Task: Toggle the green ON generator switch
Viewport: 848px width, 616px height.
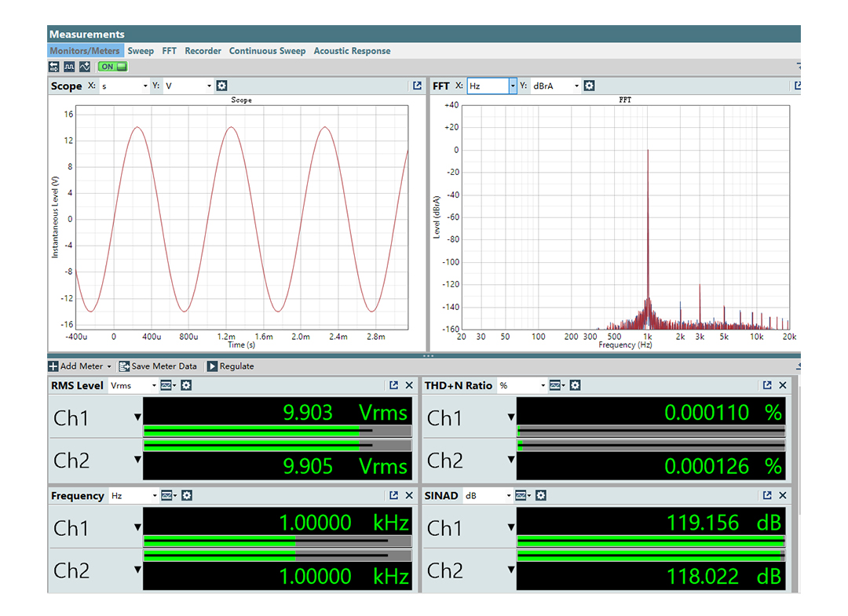Action: tap(112, 67)
